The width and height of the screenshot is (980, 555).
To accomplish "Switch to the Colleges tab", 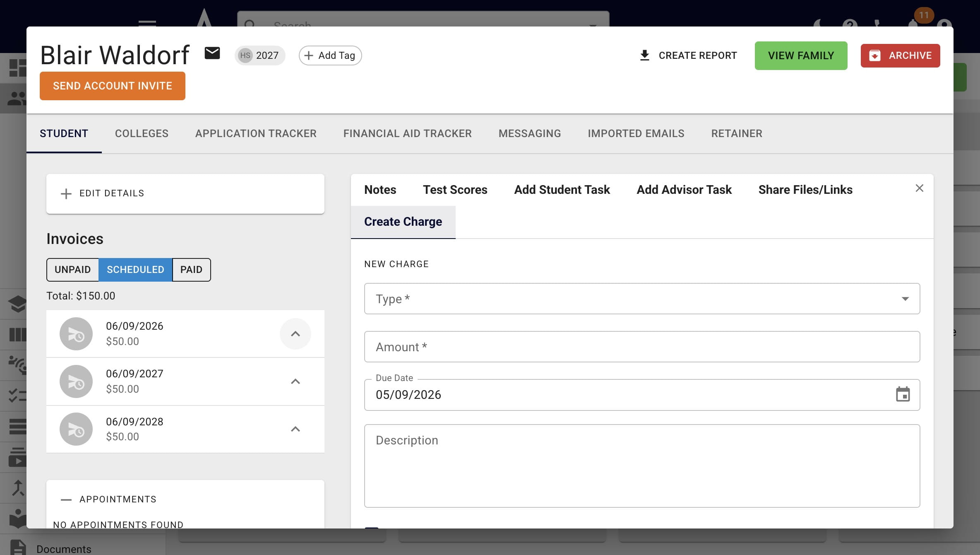I will tap(142, 133).
